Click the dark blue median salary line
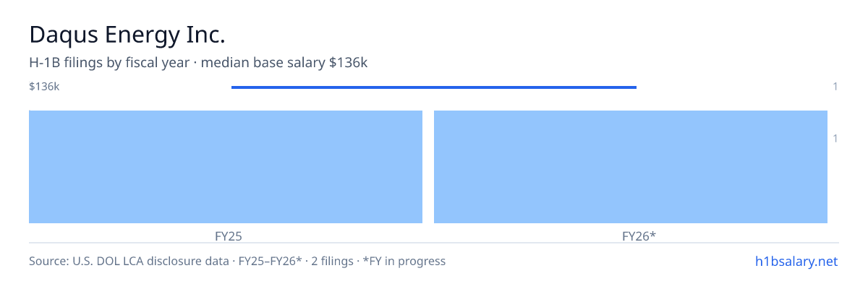Image resolution: width=868 pixels, height=289 pixels. [x=434, y=87]
